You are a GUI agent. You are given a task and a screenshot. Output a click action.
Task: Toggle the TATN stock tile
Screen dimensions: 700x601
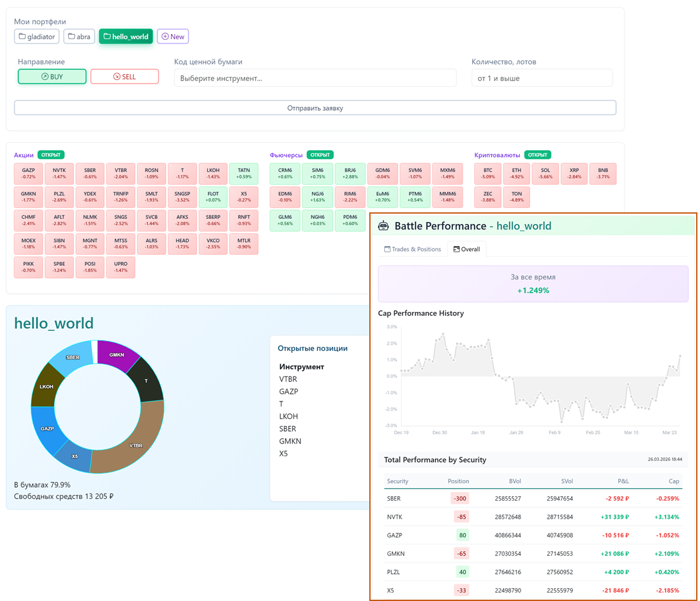pyautogui.click(x=243, y=174)
